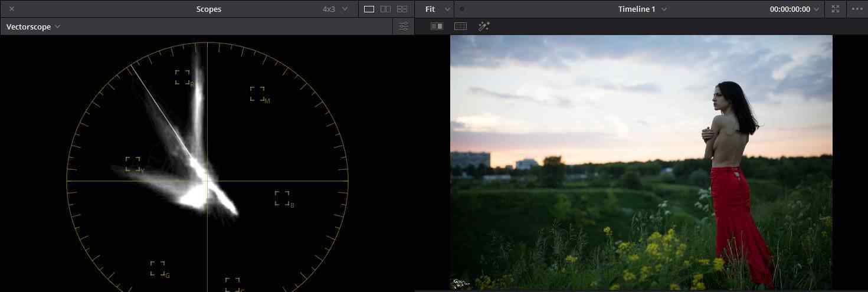
Task: Select the dual scope layout icon
Action: point(385,9)
